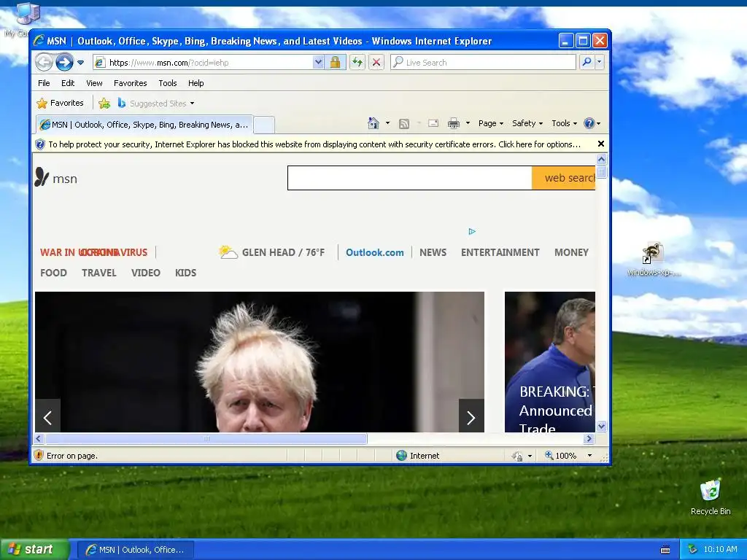Click the Error on page warning icon
747x560 pixels.
click(39, 456)
